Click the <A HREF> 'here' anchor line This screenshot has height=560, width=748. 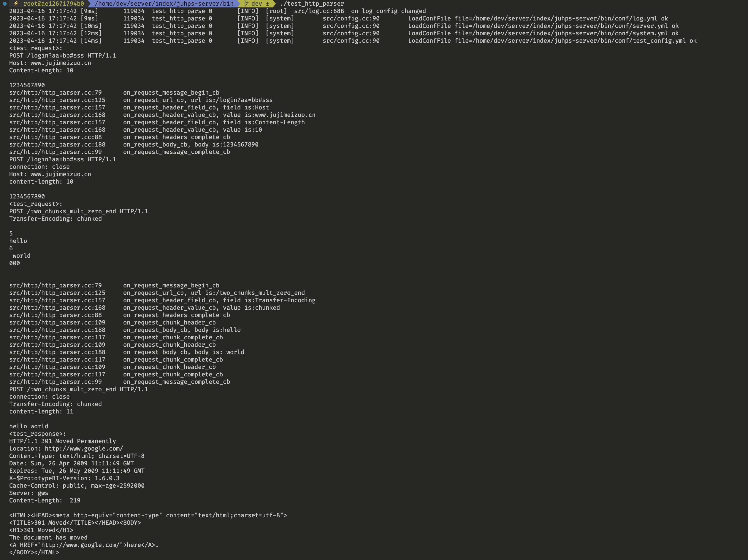coord(84,545)
